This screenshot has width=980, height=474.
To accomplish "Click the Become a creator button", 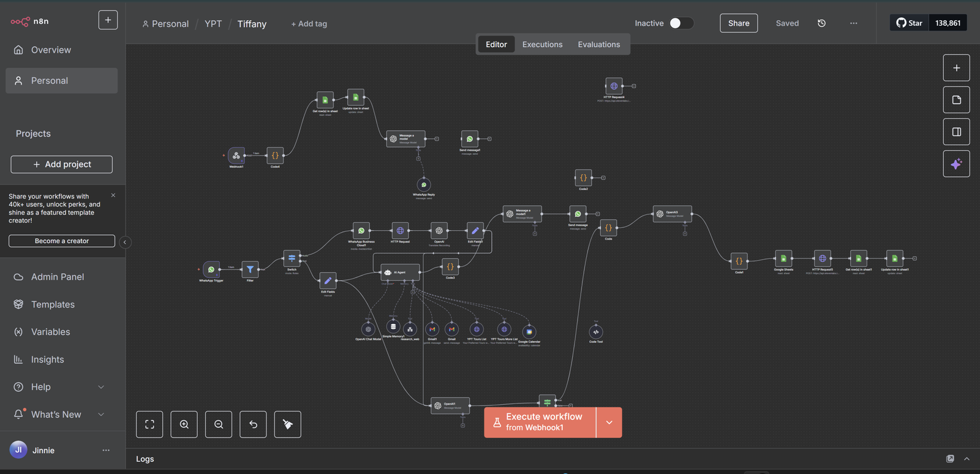I will pos(62,241).
